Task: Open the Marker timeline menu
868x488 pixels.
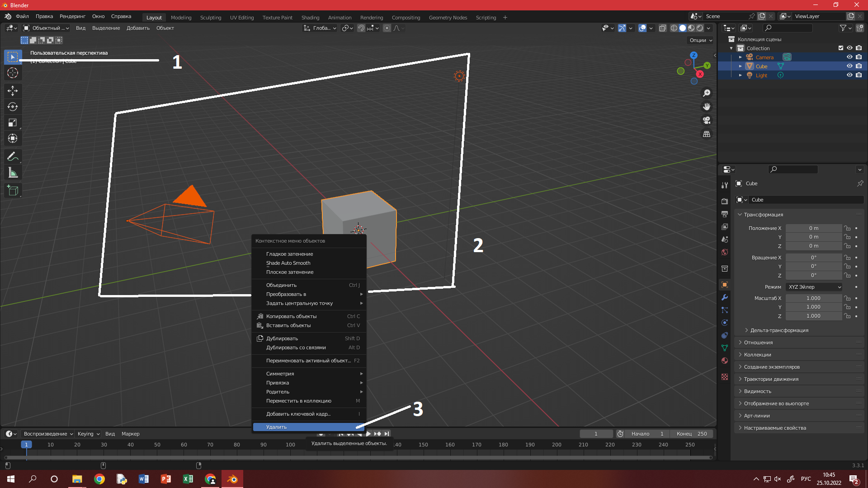Action: click(130, 434)
